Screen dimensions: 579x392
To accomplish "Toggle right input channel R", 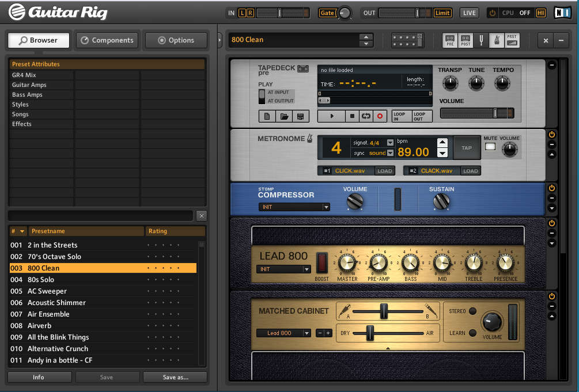I will 250,13.
